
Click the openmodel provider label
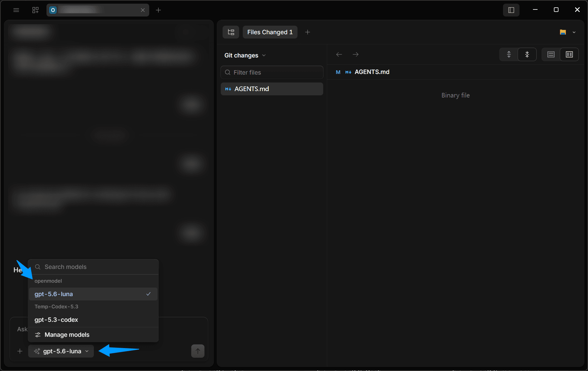click(x=48, y=281)
